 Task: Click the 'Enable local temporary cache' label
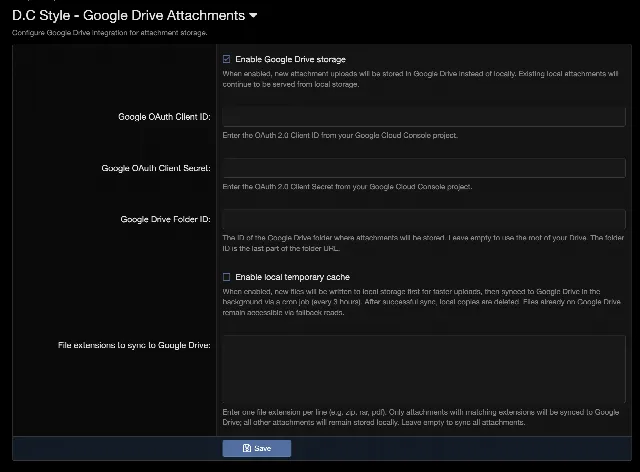click(292, 277)
